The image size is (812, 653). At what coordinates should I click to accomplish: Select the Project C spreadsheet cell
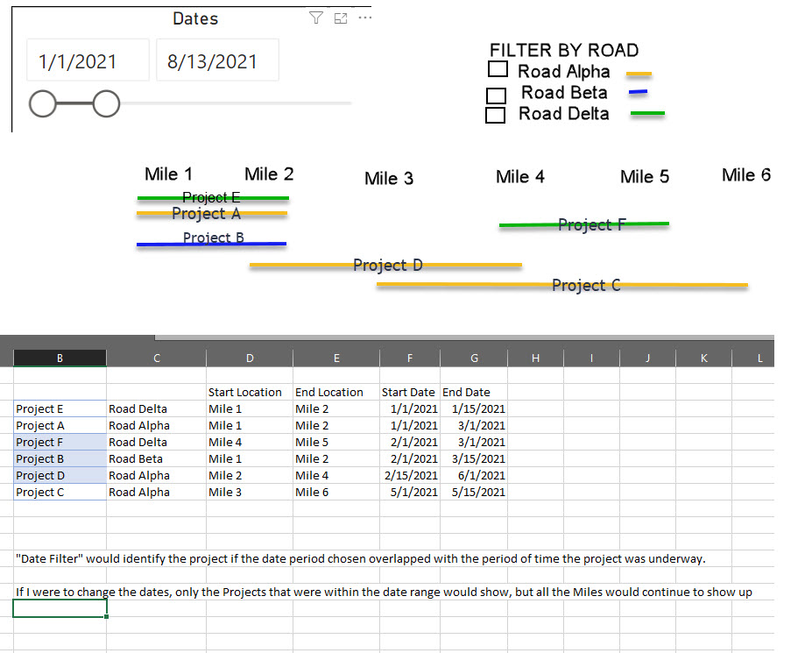pos(60,492)
